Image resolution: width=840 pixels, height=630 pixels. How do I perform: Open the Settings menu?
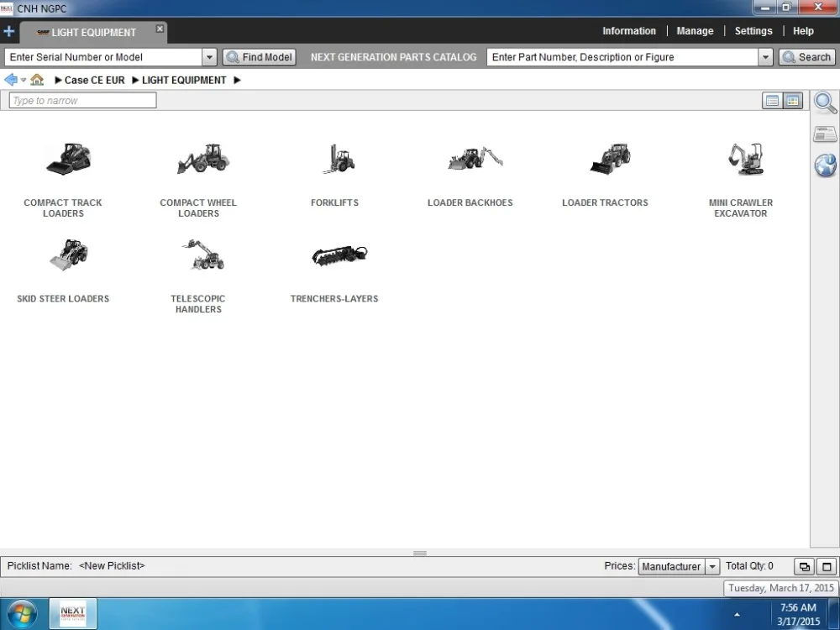753,31
